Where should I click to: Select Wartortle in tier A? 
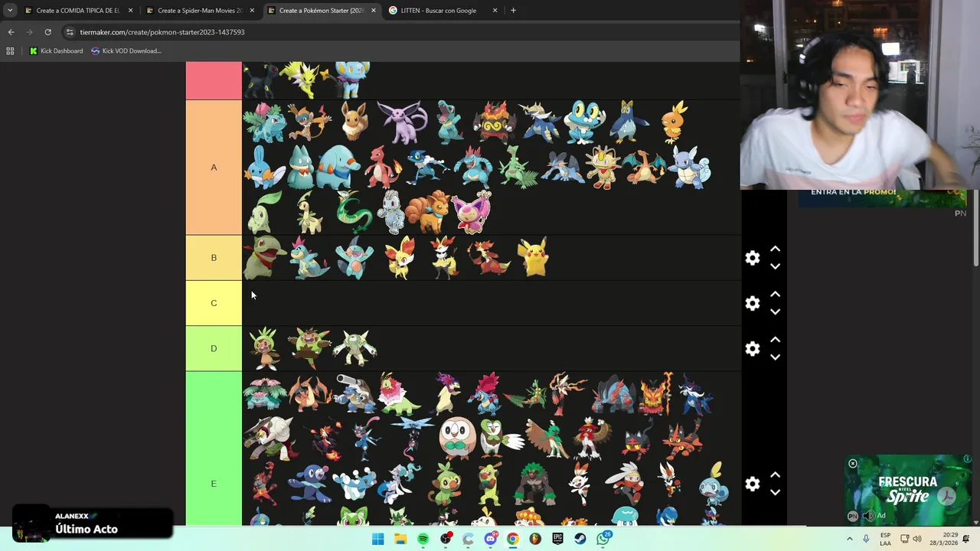click(691, 167)
